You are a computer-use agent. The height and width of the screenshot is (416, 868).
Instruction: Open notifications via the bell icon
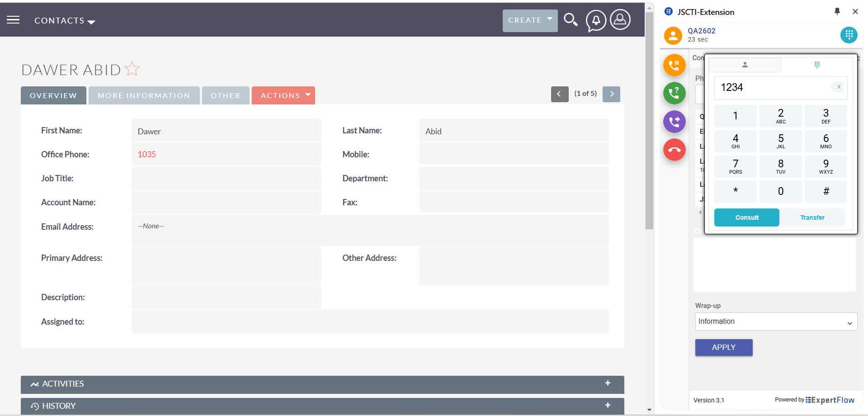point(595,20)
